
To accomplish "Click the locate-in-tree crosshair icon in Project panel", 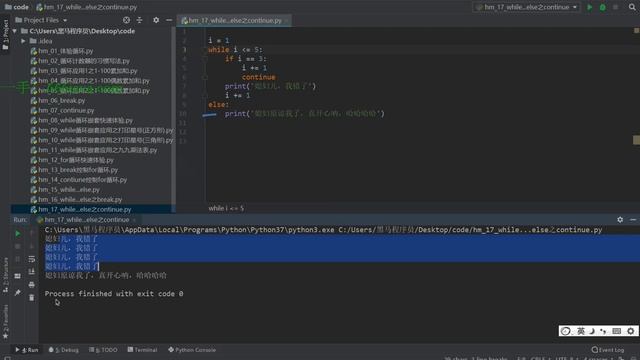I will 127,20.
